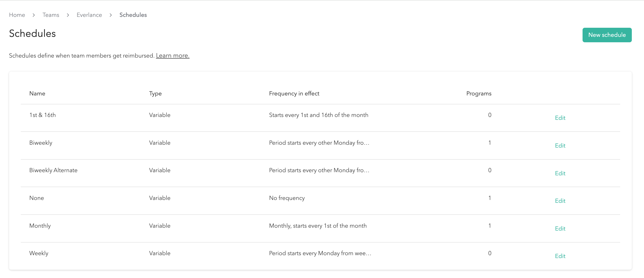This screenshot has width=644, height=278.
Task: Select the Biweekly Alternate row name
Action: [53, 170]
